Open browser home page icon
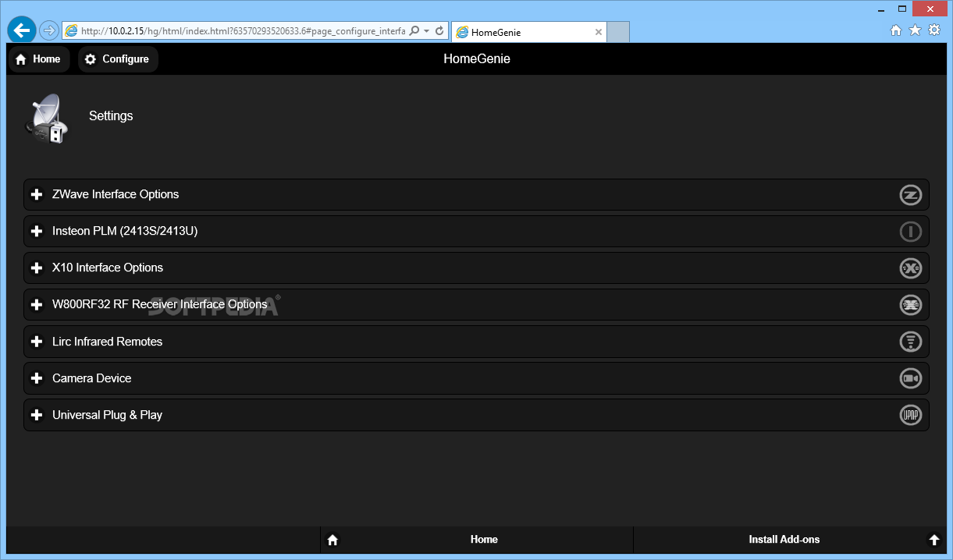 896,30
